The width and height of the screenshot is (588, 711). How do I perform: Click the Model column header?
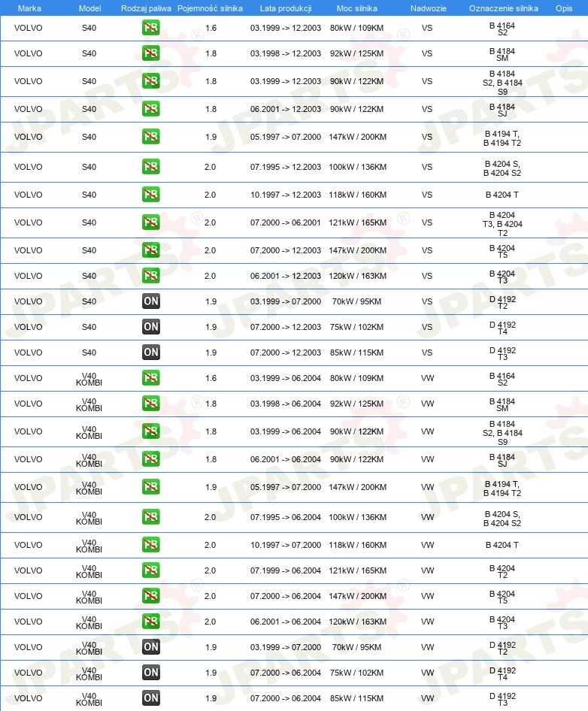point(89,8)
